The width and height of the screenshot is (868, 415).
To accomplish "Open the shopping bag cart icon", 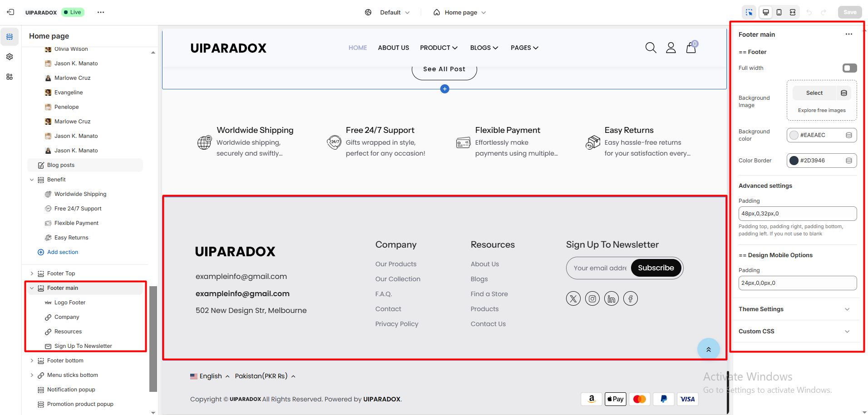I will [x=691, y=47].
